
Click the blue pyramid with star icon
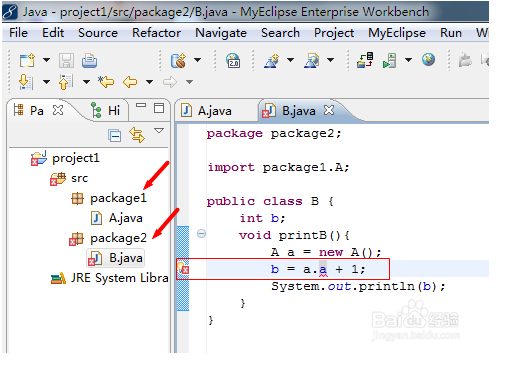pyautogui.click(x=272, y=60)
